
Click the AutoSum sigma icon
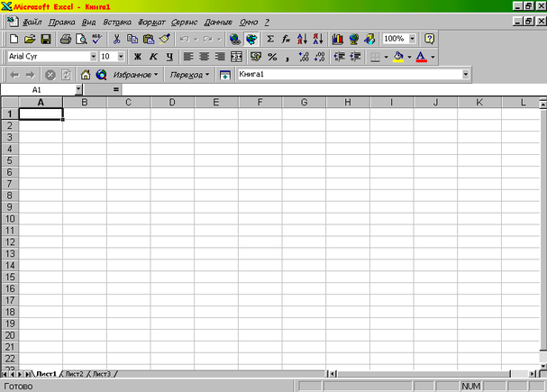[x=270, y=39]
